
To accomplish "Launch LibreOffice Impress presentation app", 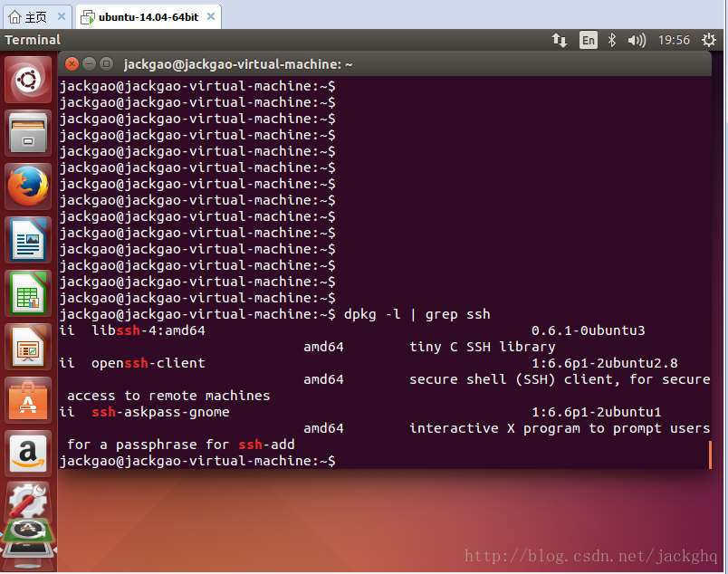I will tap(28, 347).
